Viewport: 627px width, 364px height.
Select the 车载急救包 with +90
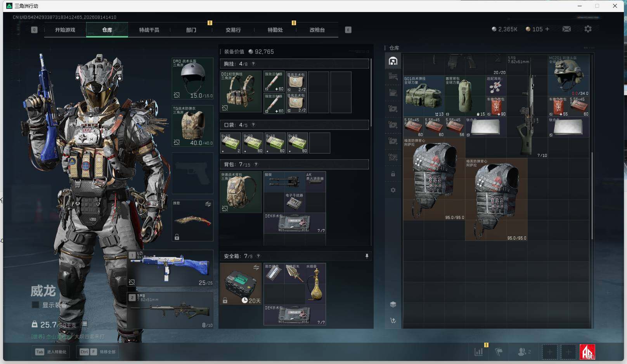tap(496, 107)
